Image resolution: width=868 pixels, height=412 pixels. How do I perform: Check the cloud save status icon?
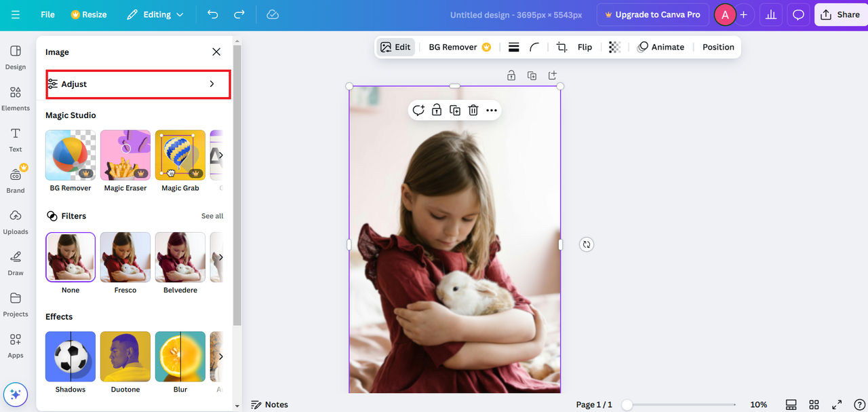273,14
